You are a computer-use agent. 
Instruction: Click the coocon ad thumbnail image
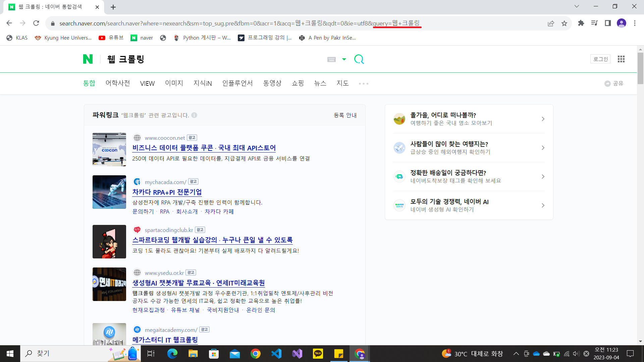coord(109,149)
